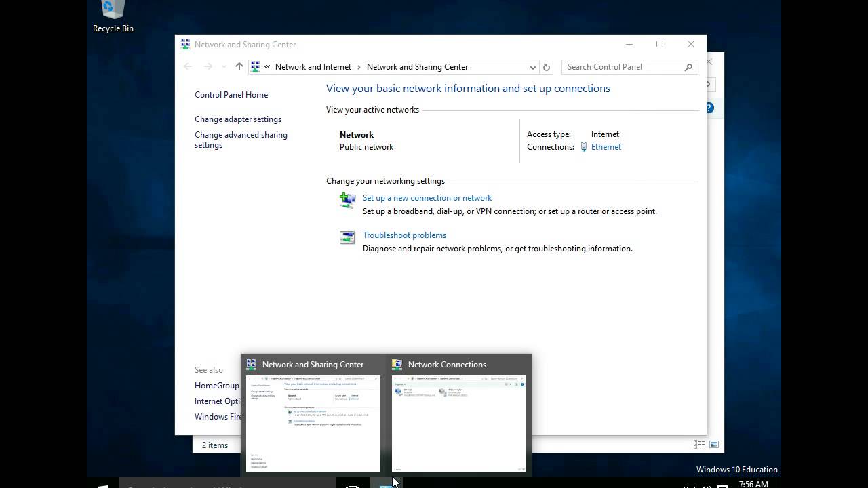The image size is (868, 488).
Task: Click the taskbar search box
Action: [x=228, y=483]
